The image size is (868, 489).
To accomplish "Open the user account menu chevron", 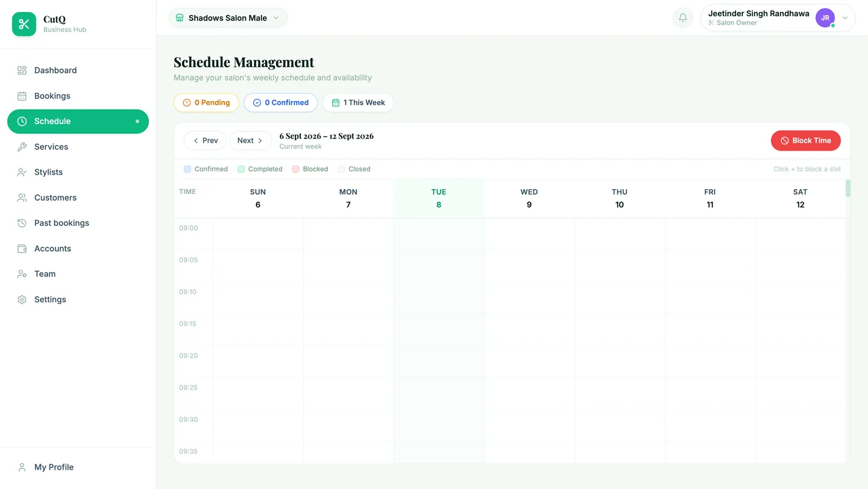I will pyautogui.click(x=845, y=18).
